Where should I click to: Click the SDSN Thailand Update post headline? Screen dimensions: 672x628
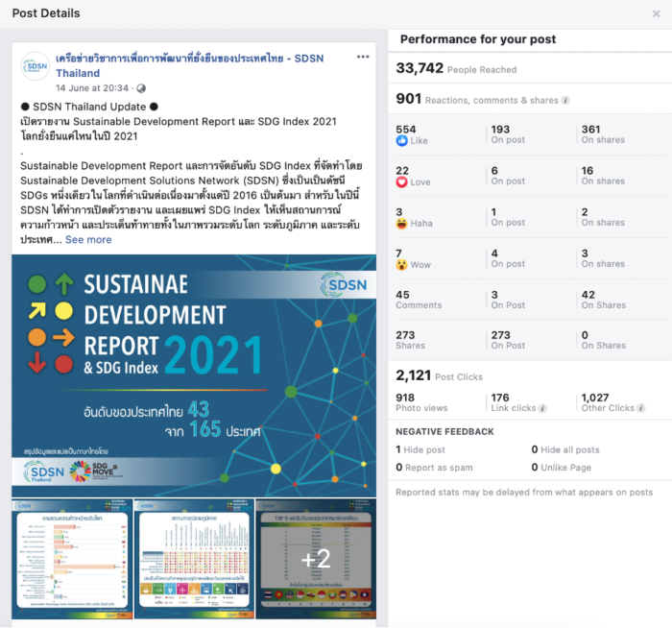pyautogui.click(x=89, y=107)
